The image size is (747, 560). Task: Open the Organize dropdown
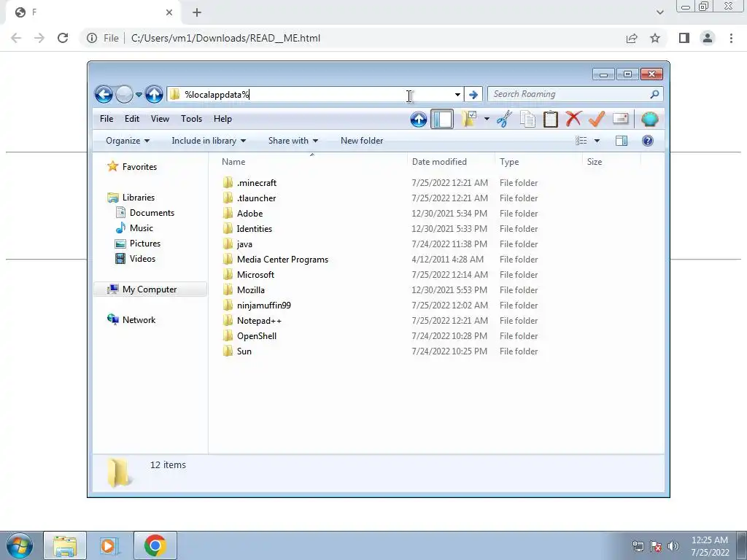(128, 141)
